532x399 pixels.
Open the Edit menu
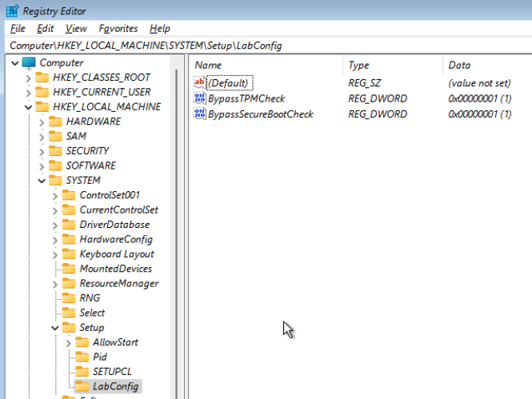click(x=46, y=29)
